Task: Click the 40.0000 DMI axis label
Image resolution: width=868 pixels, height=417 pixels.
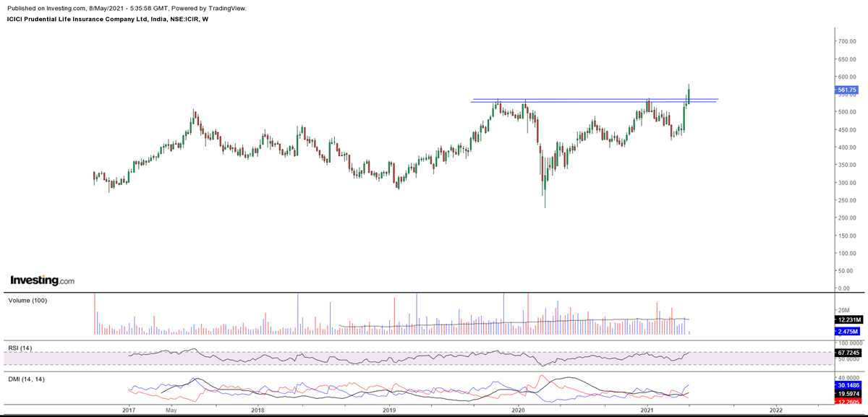Action: (848, 377)
